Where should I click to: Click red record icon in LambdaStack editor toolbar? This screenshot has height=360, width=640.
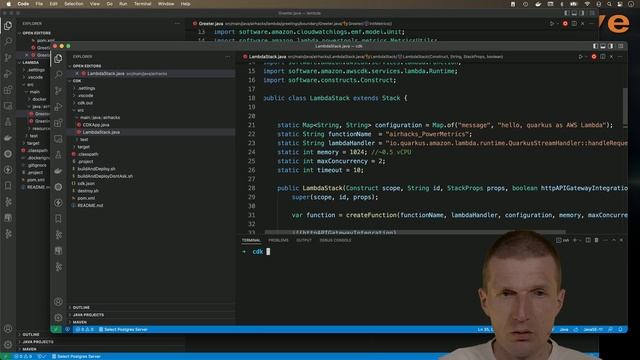(x=594, y=57)
